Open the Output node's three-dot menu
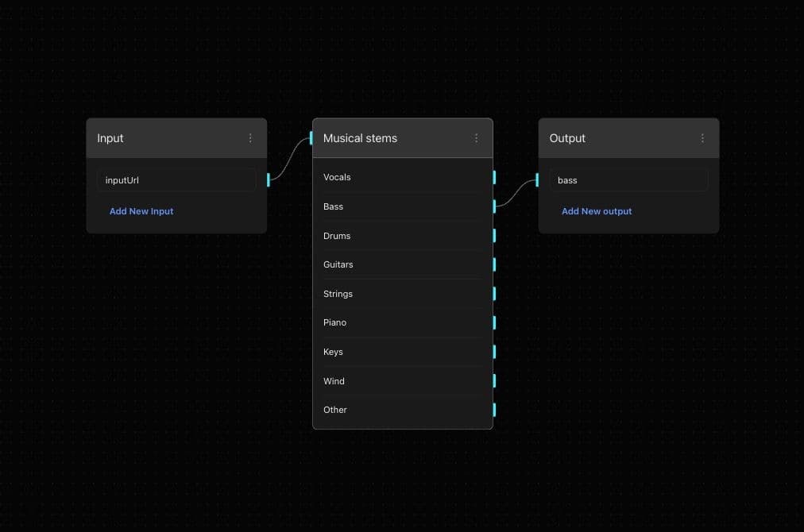This screenshot has width=804, height=532. (702, 138)
